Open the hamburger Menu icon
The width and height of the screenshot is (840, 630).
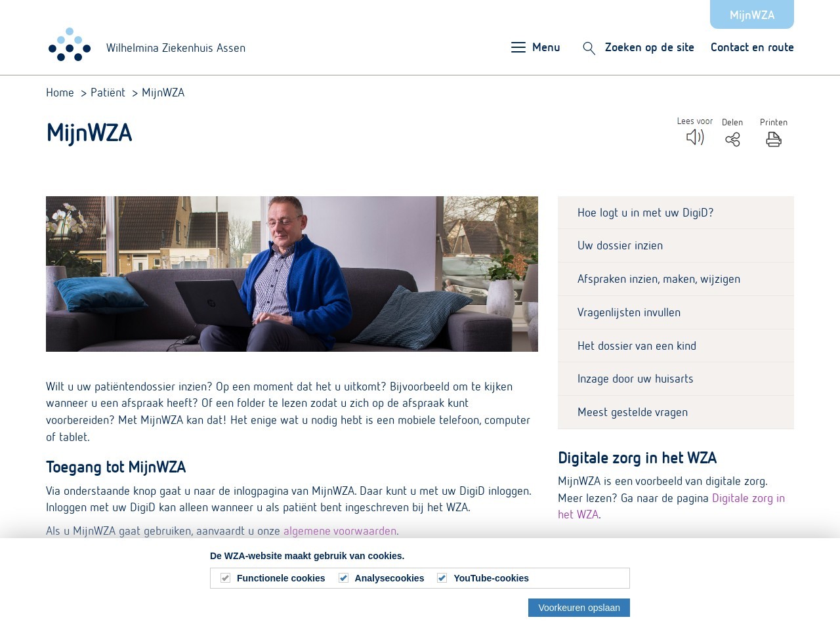pyautogui.click(x=518, y=47)
